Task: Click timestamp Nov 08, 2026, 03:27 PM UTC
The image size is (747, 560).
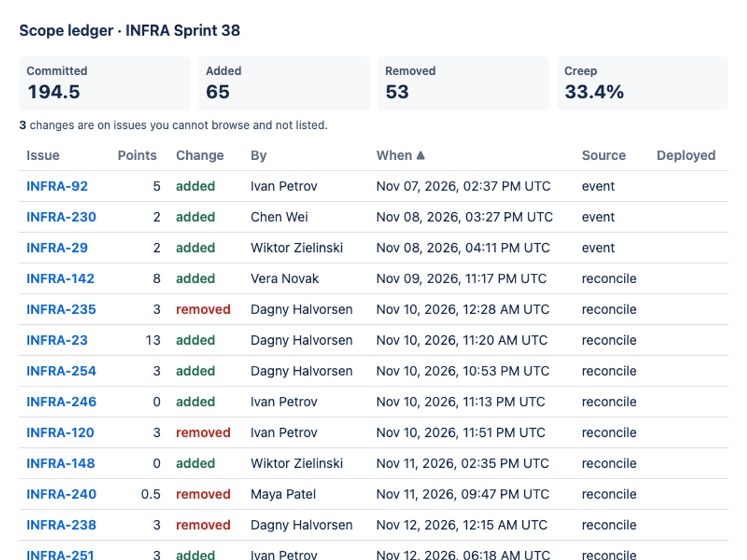Action: [464, 217]
